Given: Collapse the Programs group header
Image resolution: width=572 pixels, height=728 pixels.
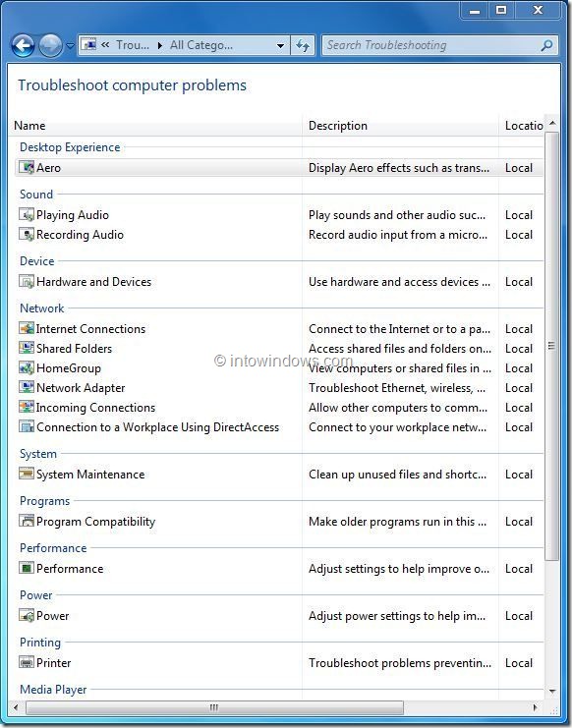Looking at the screenshot, I should (x=44, y=501).
